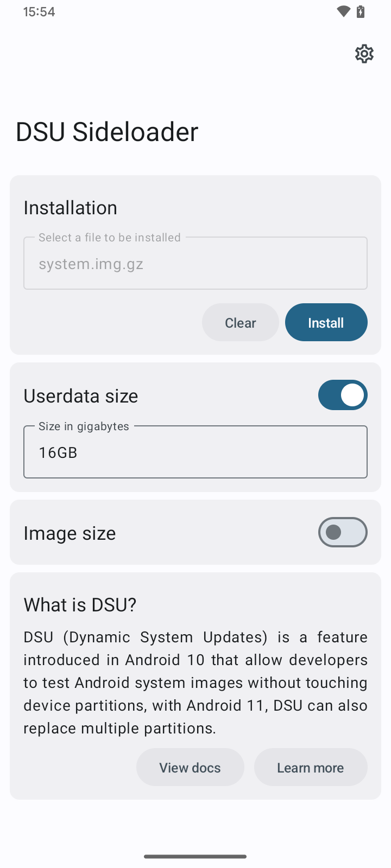Tap the "Size in gigabytes" field label

click(x=84, y=426)
